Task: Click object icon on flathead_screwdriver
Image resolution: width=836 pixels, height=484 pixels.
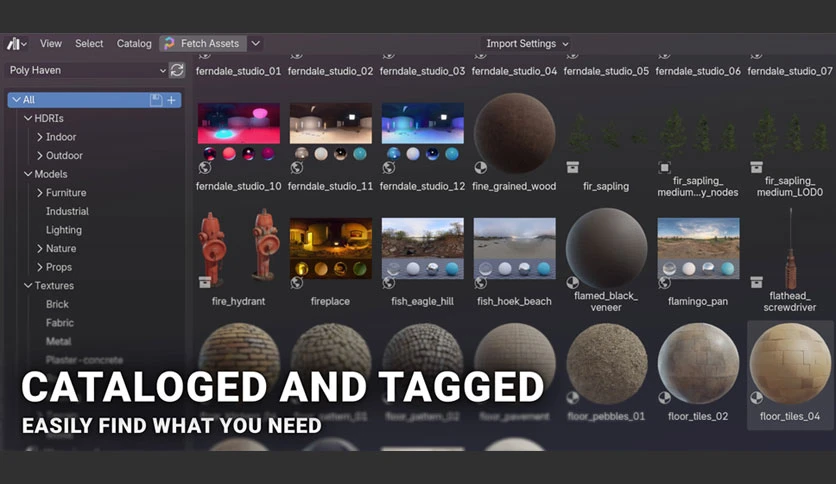Action: click(x=756, y=283)
